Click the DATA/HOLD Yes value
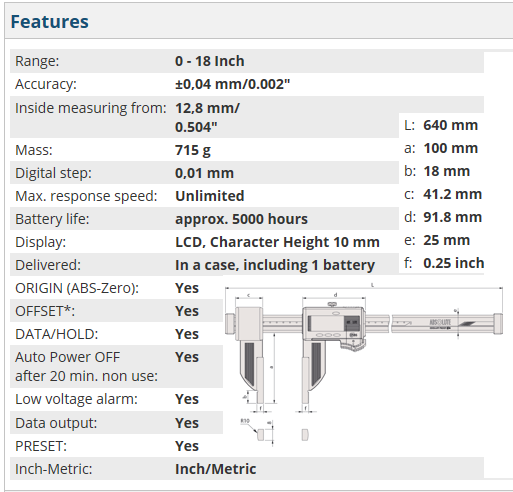Screen dimensions: 513x492 click(187, 334)
